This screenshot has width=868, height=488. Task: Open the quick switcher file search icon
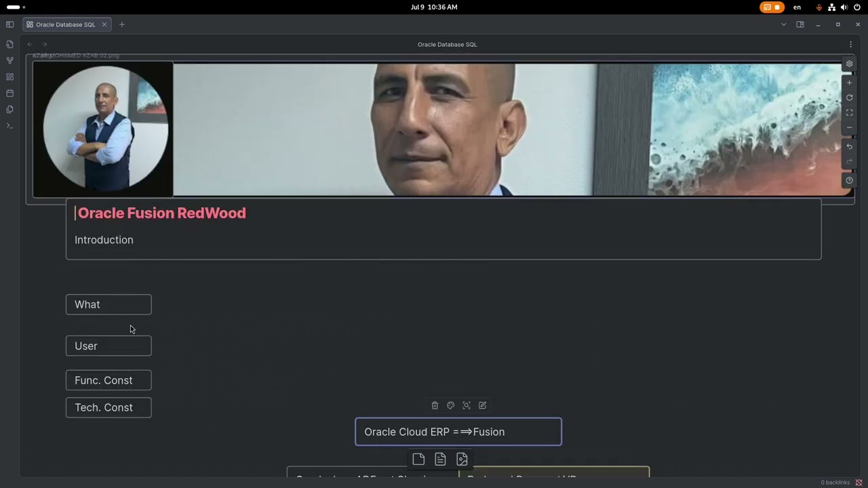pyautogui.click(x=9, y=44)
